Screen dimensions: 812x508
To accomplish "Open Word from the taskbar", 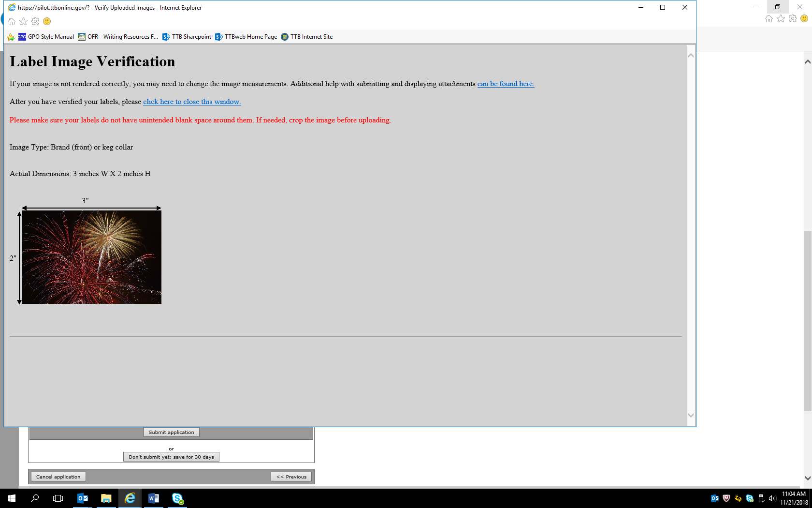I will [154, 498].
